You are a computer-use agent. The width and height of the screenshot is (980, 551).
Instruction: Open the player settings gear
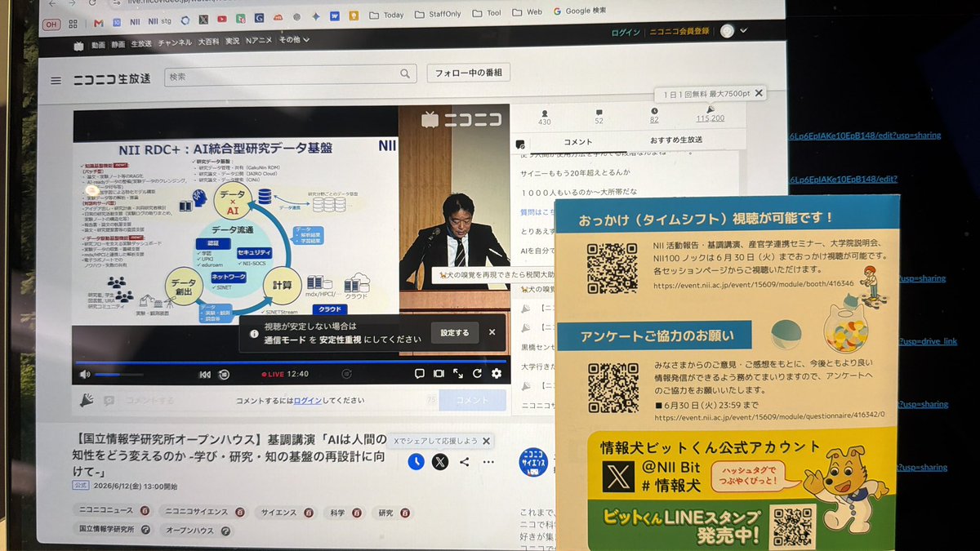click(x=496, y=374)
